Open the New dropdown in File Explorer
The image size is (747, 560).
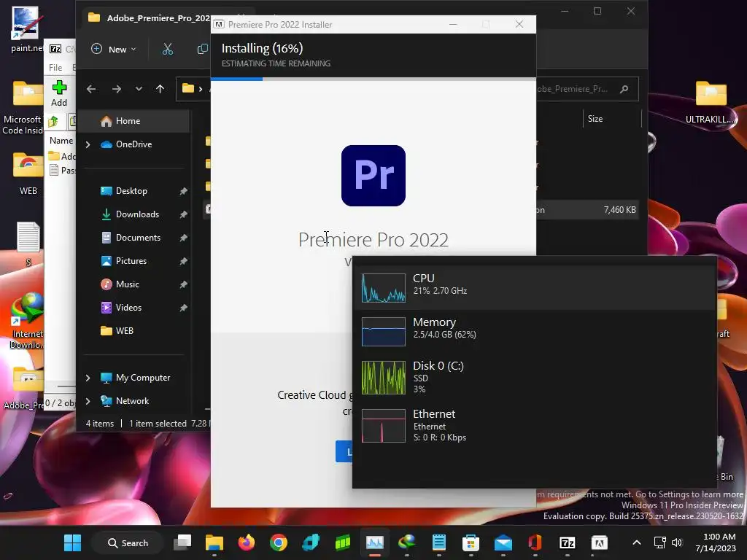point(114,49)
